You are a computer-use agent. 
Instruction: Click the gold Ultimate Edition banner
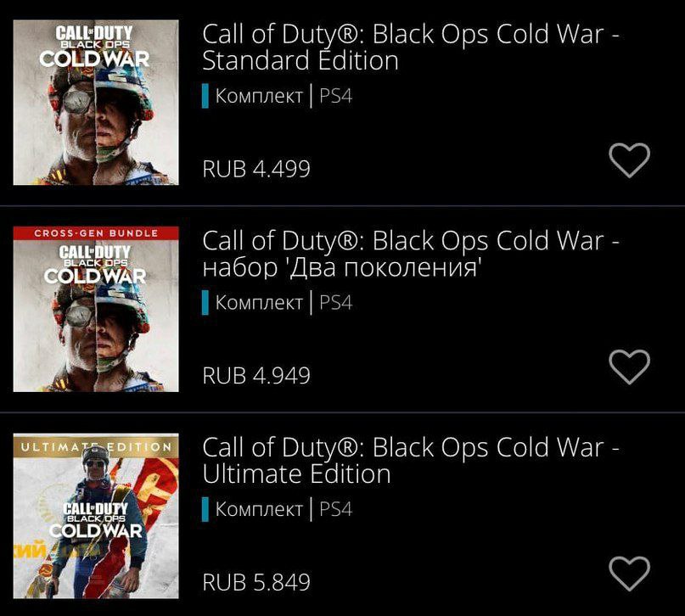(x=96, y=445)
